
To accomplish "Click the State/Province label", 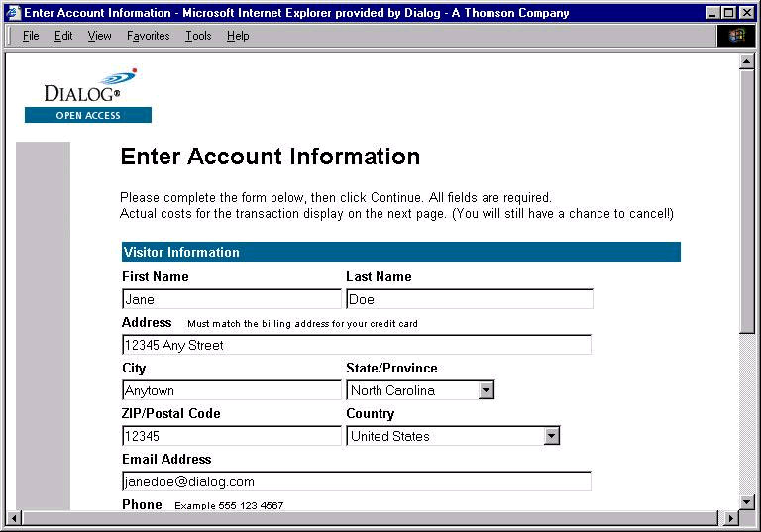I will 391,368.
